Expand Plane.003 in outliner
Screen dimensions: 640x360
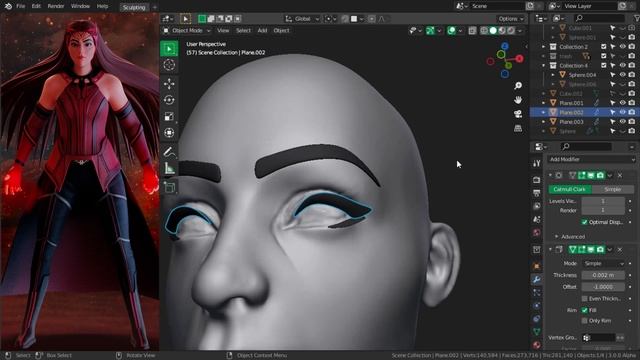coord(544,122)
